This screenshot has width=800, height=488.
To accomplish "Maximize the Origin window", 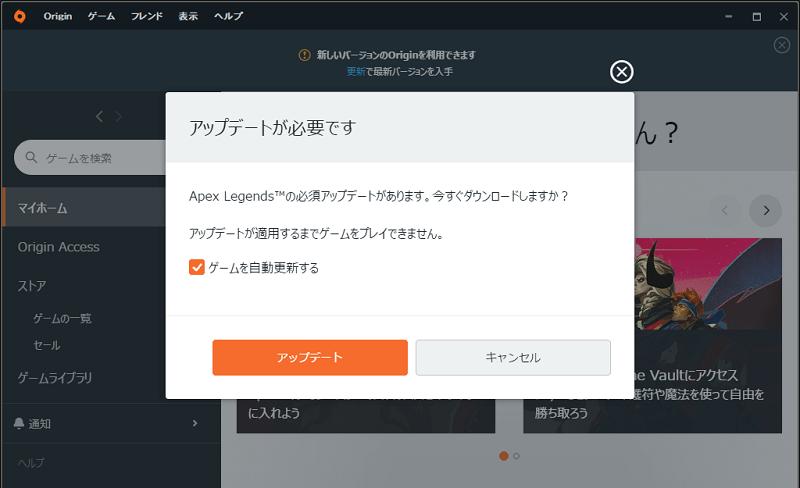I will click(x=757, y=16).
